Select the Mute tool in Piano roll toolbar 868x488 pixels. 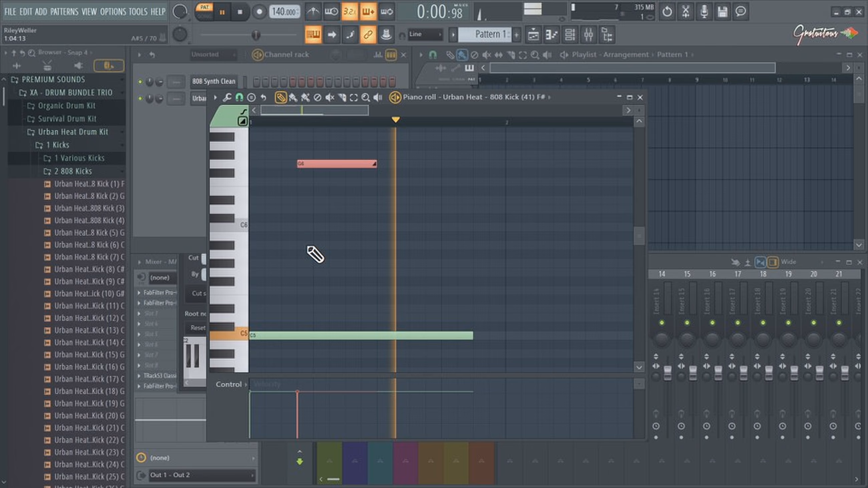(x=330, y=97)
